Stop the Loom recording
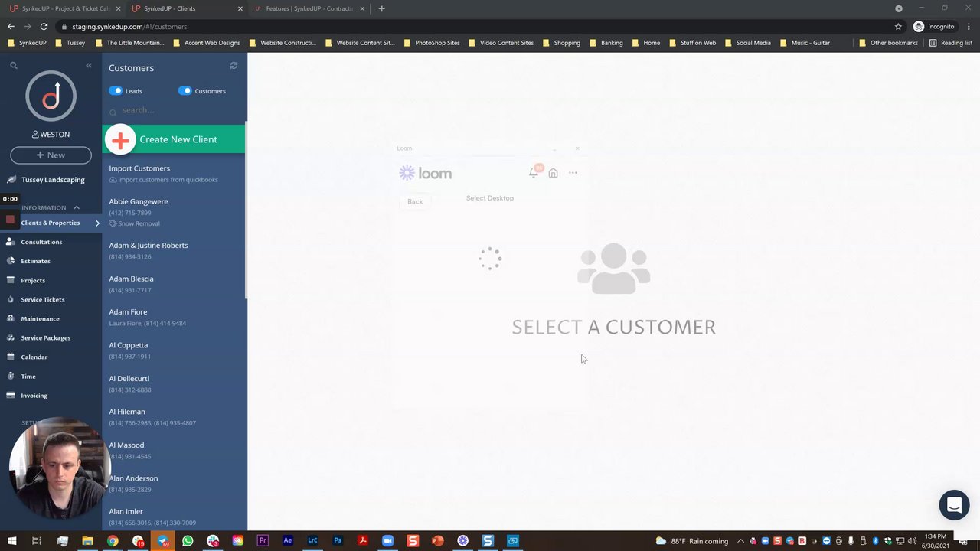The image size is (980, 551). [10, 220]
